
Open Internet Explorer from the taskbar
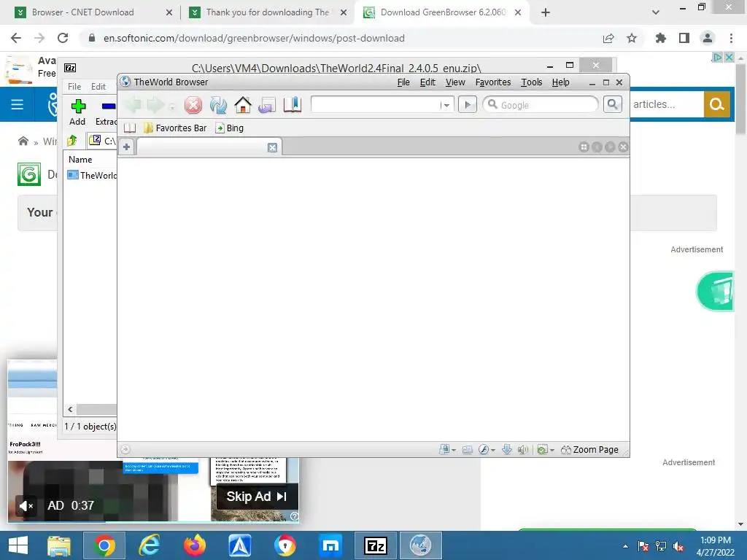[149, 545]
